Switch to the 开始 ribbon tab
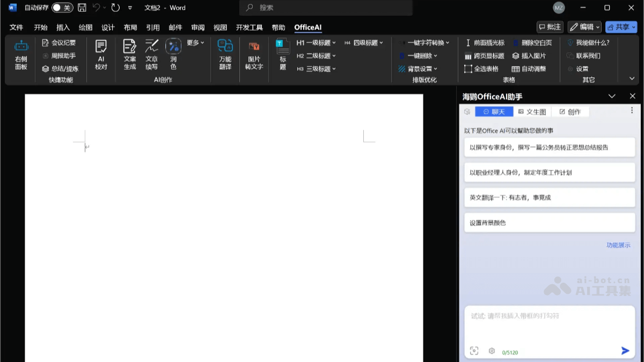 40,27
